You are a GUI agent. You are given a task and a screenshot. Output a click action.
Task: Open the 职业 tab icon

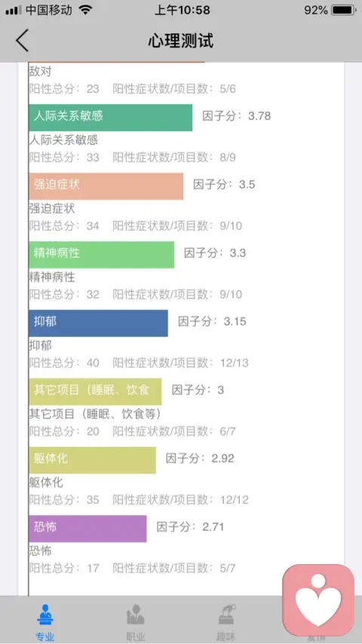point(135,615)
